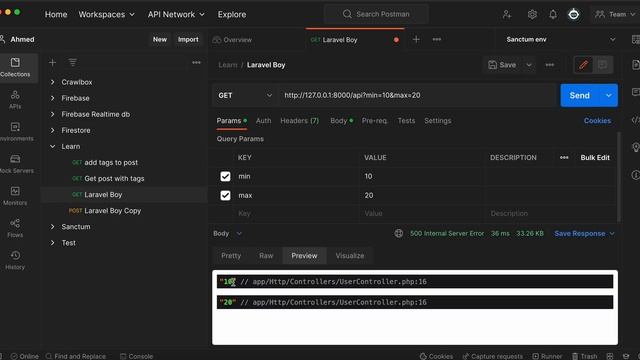Open a new request tab with plus

tap(416, 40)
